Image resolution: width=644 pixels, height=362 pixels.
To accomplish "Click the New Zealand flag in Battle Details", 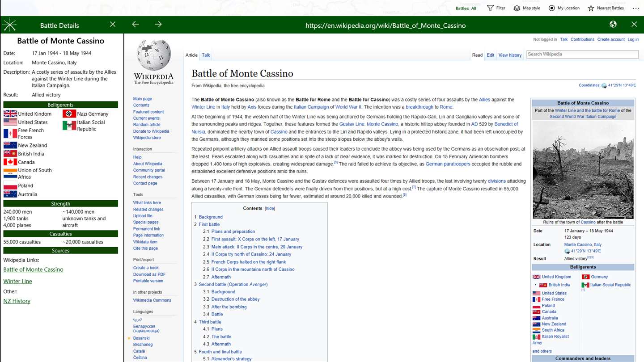I will [x=10, y=145].
